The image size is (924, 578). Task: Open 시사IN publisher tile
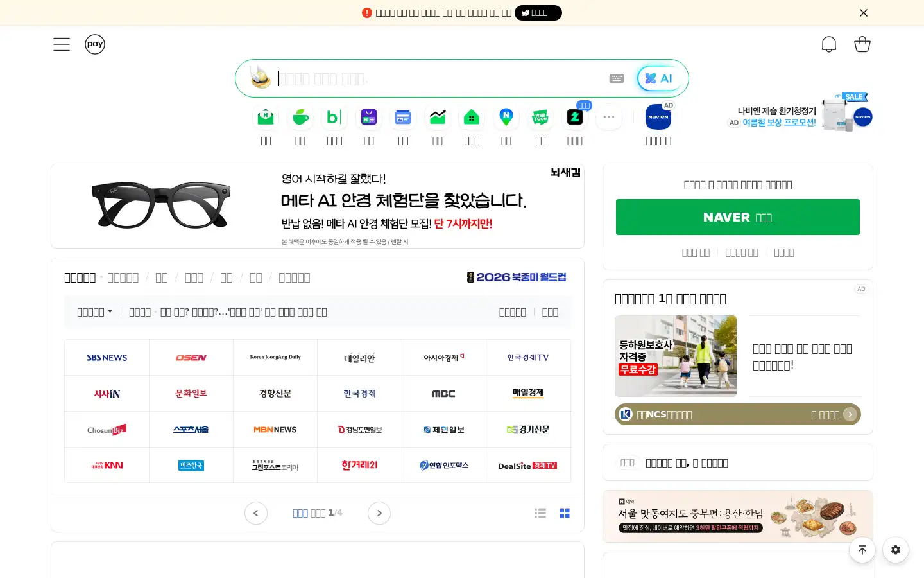tap(107, 394)
